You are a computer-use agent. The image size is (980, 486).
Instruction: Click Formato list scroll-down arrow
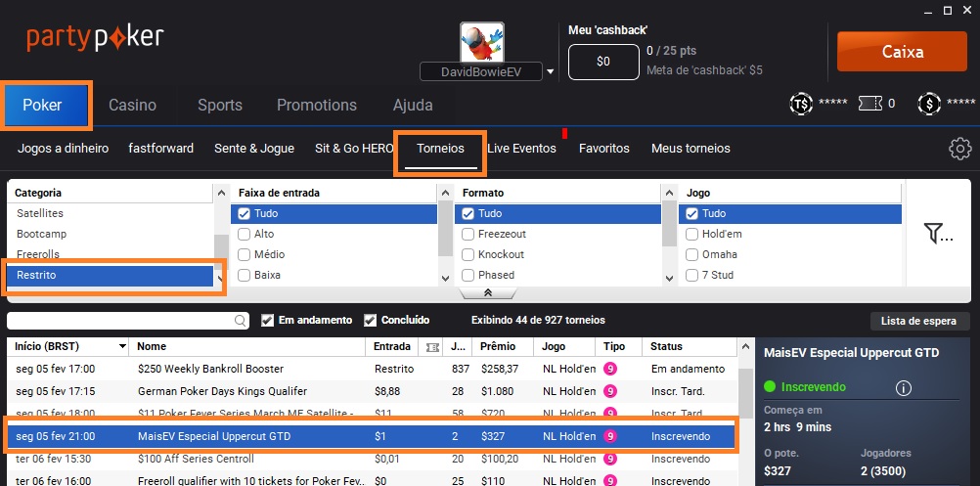669,279
